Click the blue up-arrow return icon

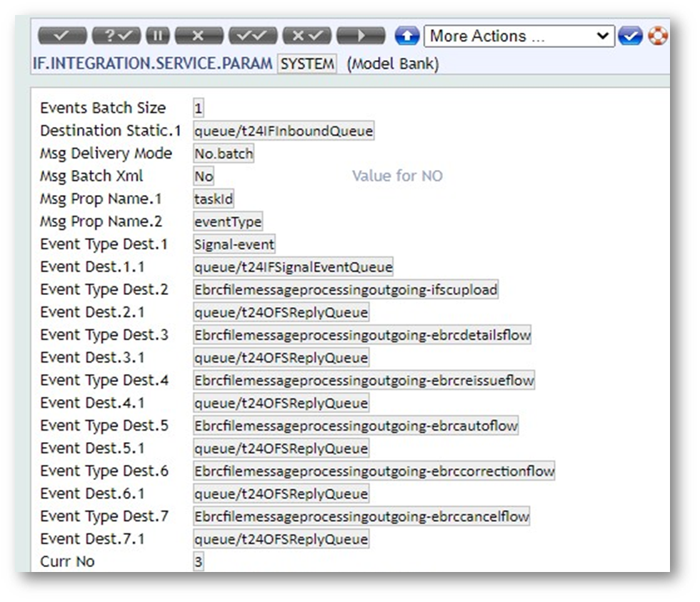[x=406, y=36]
